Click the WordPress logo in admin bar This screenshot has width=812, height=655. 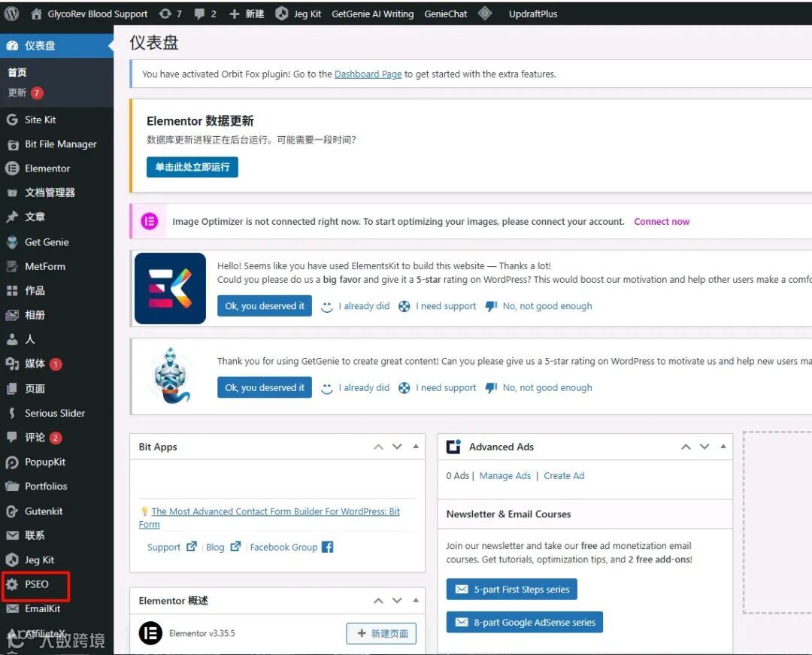[11, 14]
